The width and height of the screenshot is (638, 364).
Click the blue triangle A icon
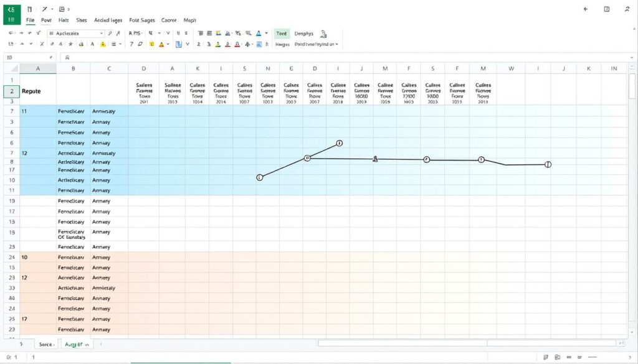pyautogui.click(x=259, y=34)
